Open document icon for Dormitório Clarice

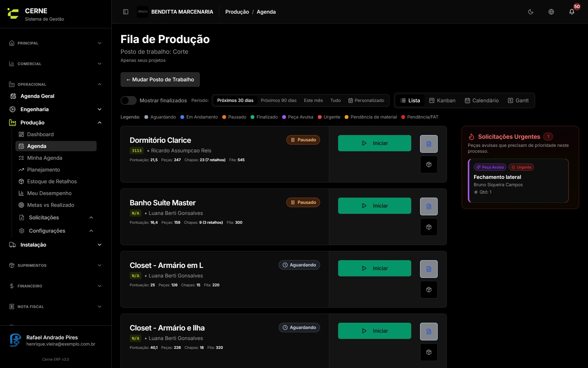point(429,144)
